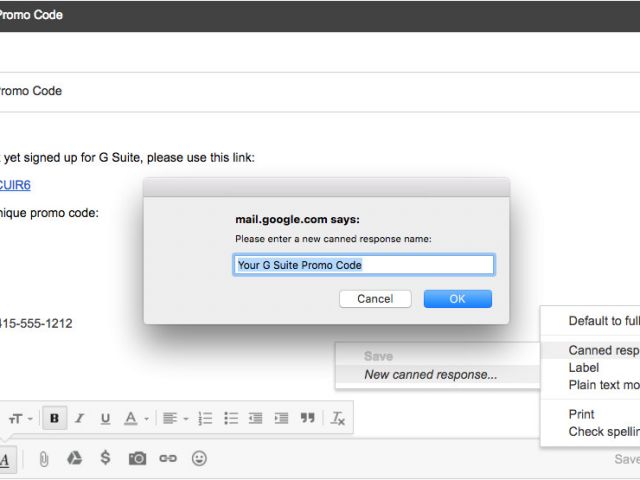
Task: Send money with the dollar icon
Action: [x=105, y=458]
